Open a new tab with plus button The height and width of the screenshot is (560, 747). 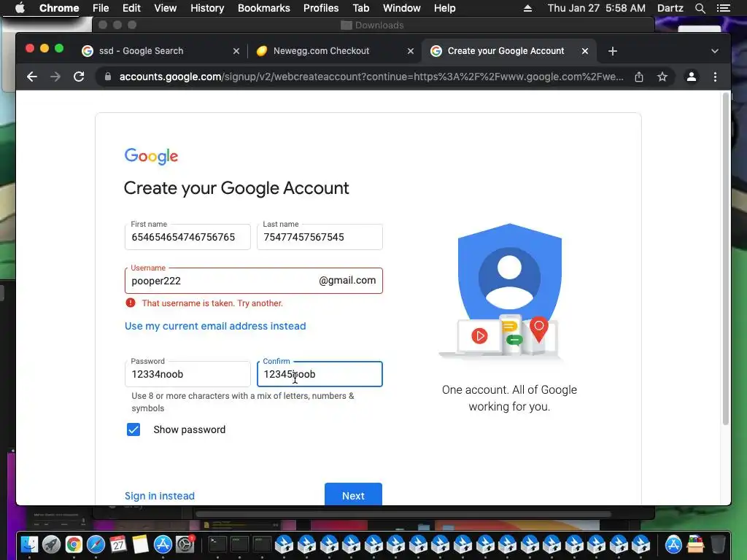point(613,51)
